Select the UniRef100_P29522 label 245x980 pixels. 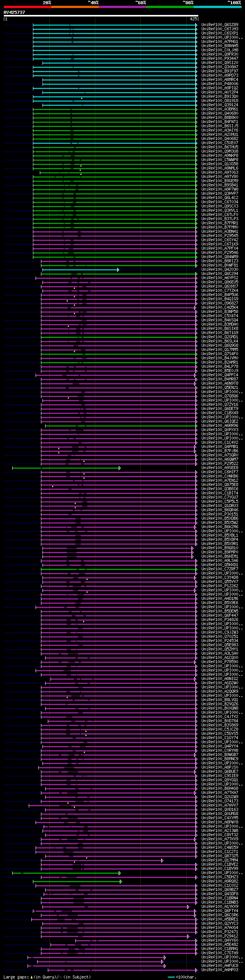point(220,464)
